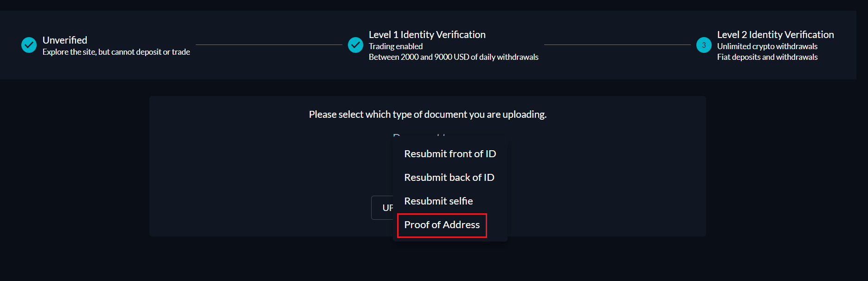Screen dimensions: 868x281
Task: Select Resubmit front of ID option
Action: coord(450,154)
